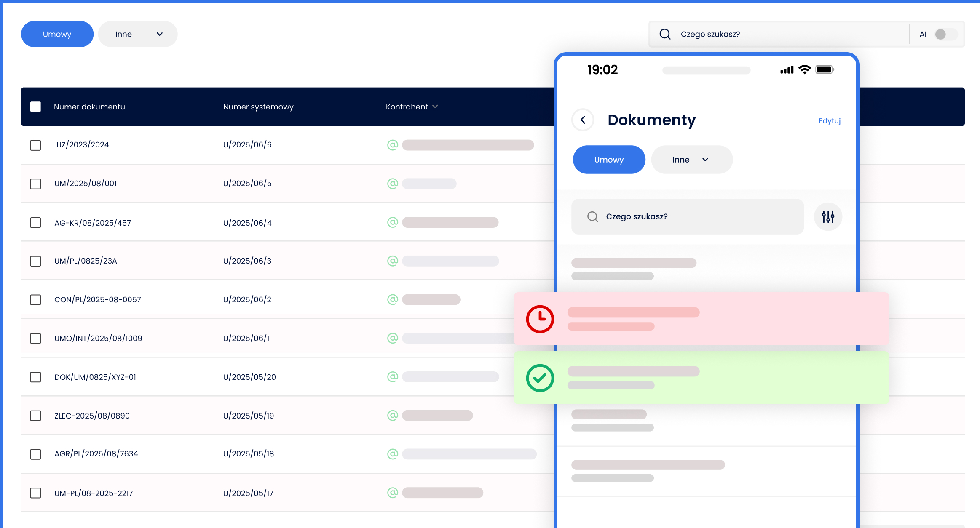Click the @ icon in AG-KR/08/2025/457 row

click(392, 222)
